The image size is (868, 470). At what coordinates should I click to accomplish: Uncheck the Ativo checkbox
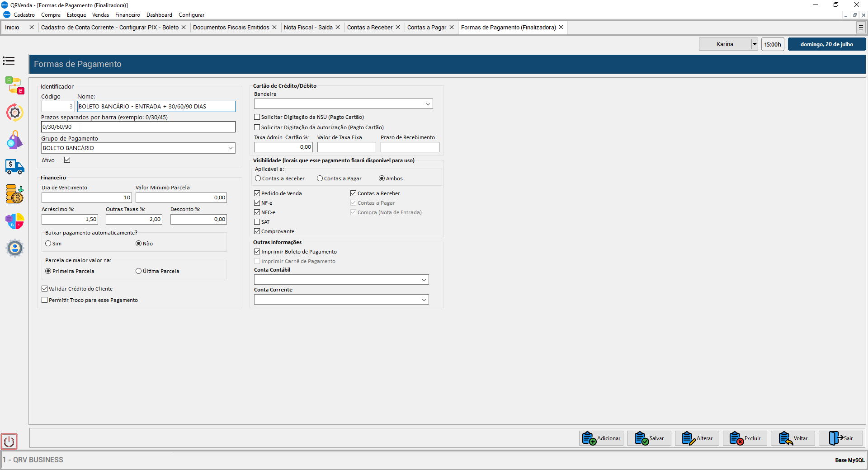[x=67, y=160]
